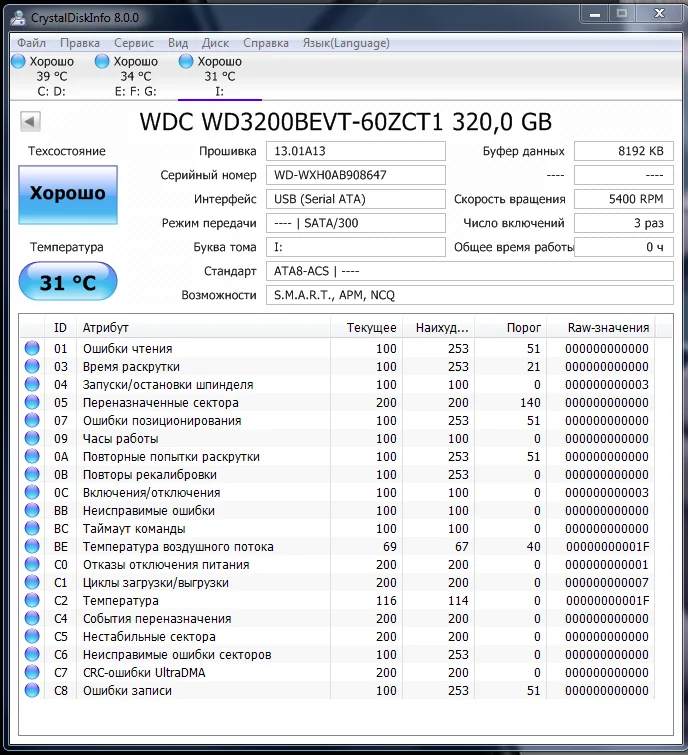This screenshot has width=688, height=755.
Task: Click the 31 °C temperature indicator button
Action: pos(68,282)
